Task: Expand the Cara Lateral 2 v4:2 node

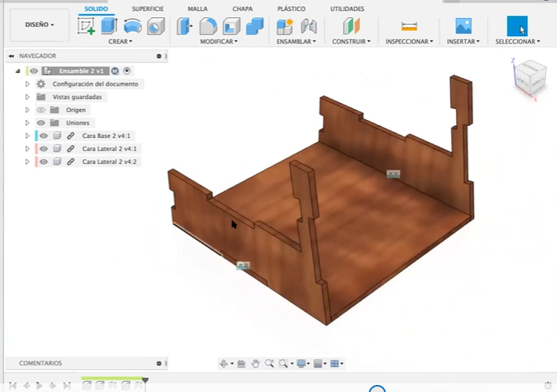Action: tap(27, 162)
